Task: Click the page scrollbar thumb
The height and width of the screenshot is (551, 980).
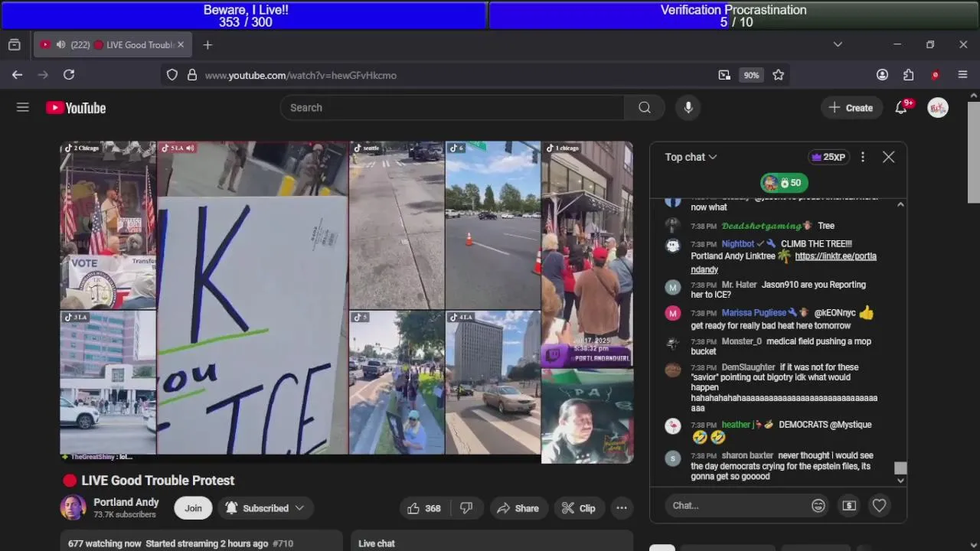Action: click(x=974, y=153)
